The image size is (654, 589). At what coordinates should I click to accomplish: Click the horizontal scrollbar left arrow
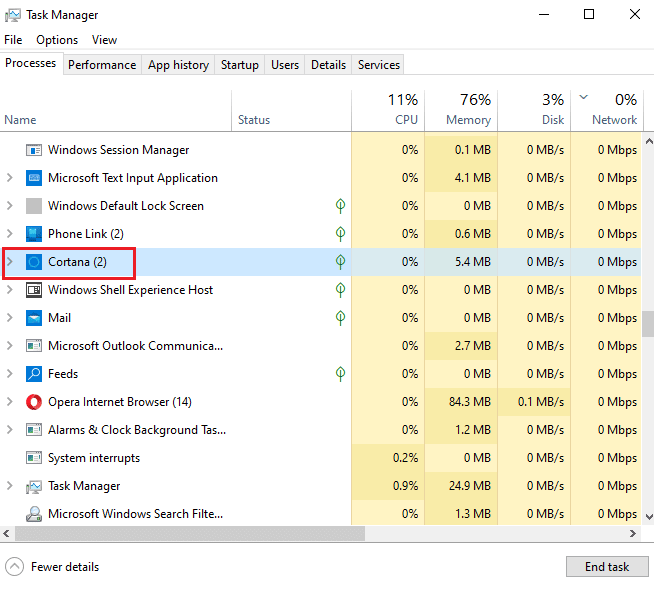[6, 533]
